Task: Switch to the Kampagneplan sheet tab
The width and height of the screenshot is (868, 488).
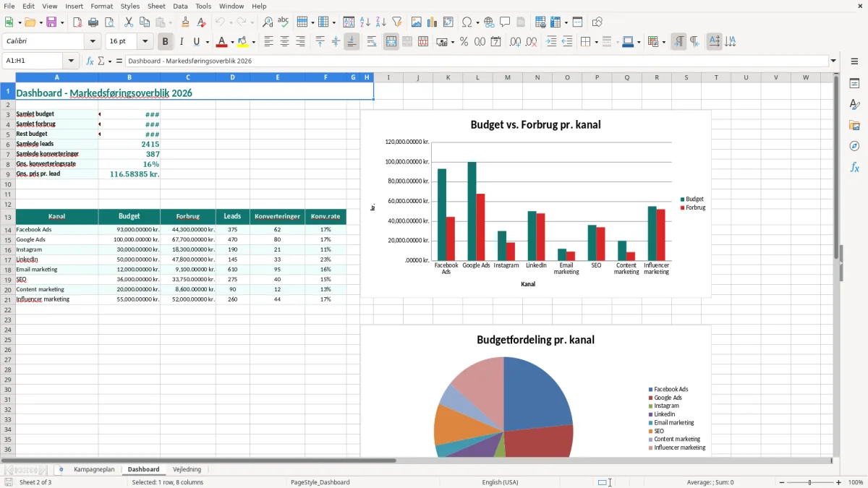Action: [x=94, y=469]
